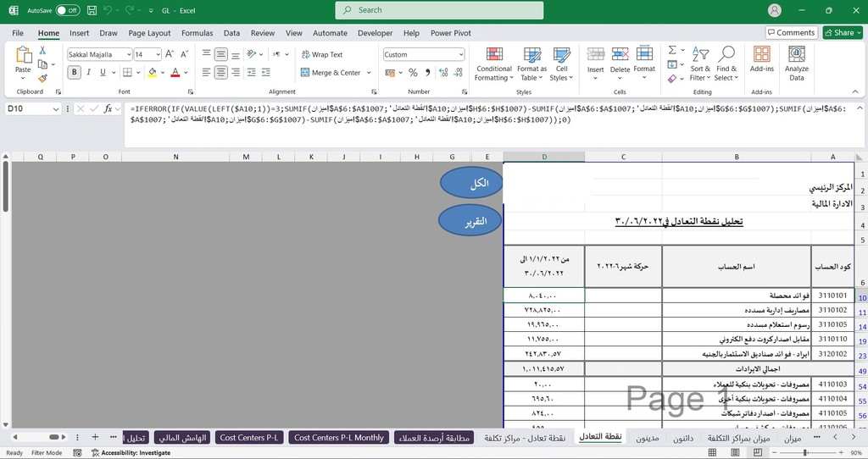Toggle Center horizontal alignment
The image size is (868, 459).
point(221,73)
